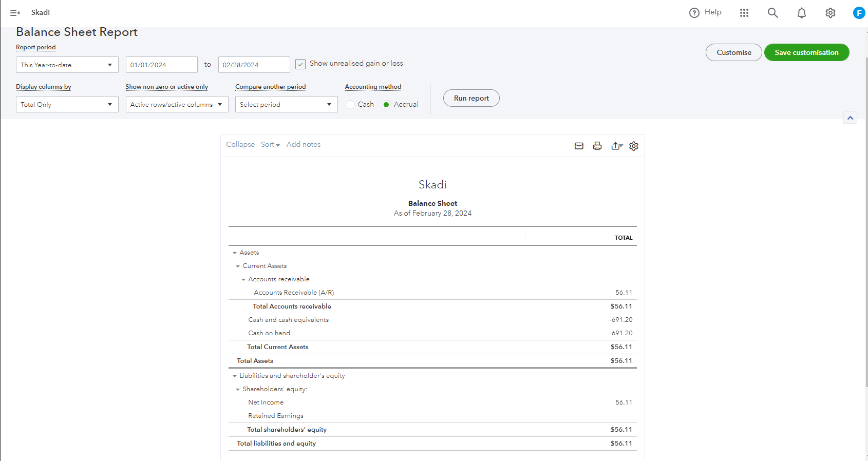This screenshot has height=461, width=868.
Task: Open report table settings gear
Action: click(634, 146)
